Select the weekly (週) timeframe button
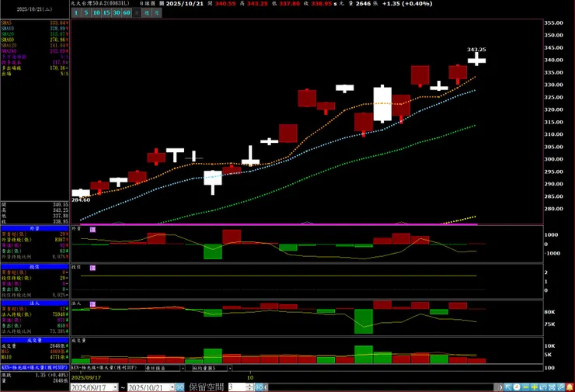575x392 pixels. [x=147, y=13]
